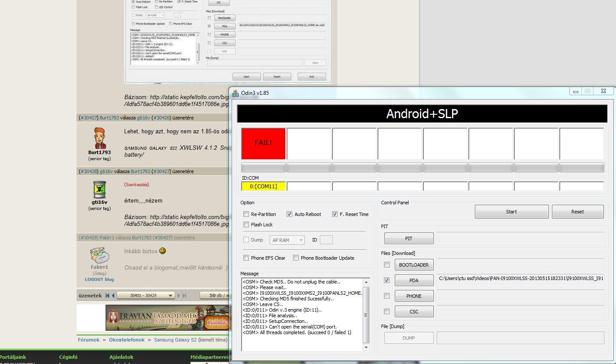Enable the Re-Partition option

point(246,214)
